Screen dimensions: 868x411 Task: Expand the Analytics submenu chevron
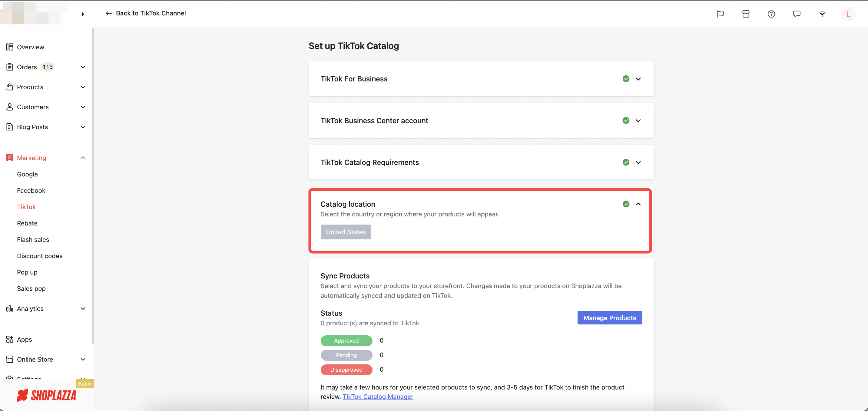[83, 308]
